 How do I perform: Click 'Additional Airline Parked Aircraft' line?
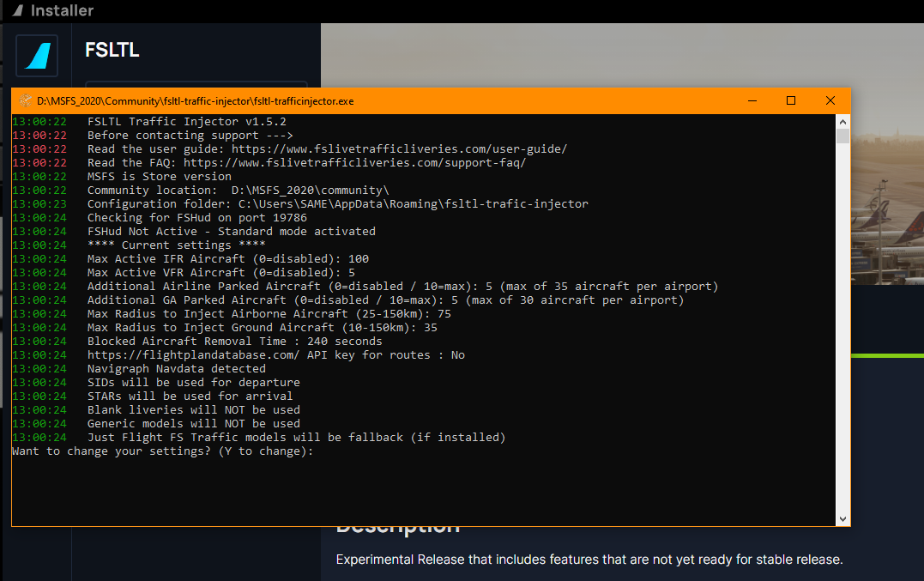tap(402, 287)
